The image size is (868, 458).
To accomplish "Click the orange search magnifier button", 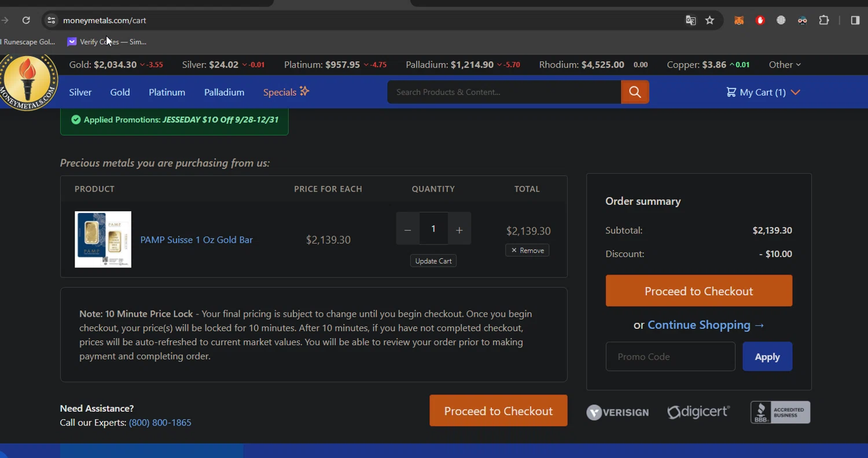I will pos(635,92).
